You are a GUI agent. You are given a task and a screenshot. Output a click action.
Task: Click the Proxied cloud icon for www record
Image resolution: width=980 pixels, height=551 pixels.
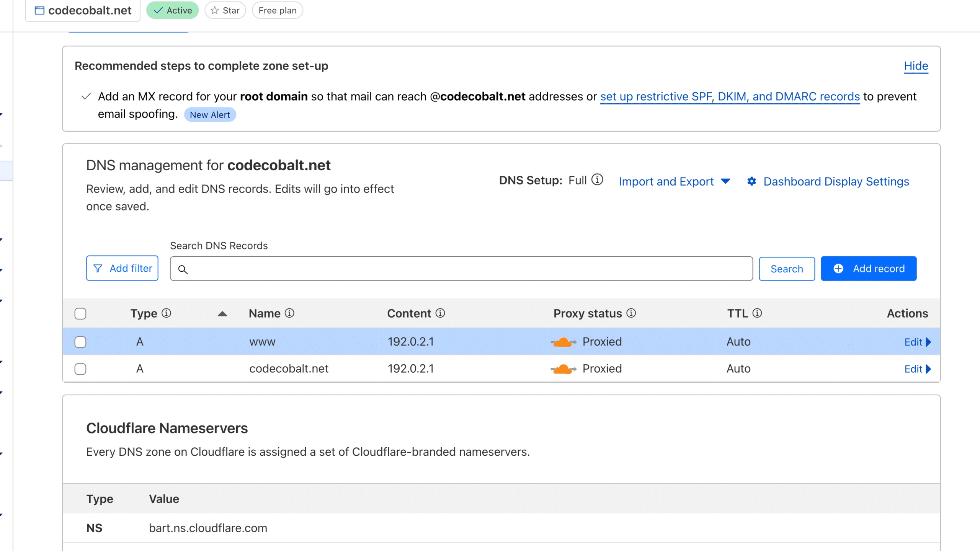[564, 342]
